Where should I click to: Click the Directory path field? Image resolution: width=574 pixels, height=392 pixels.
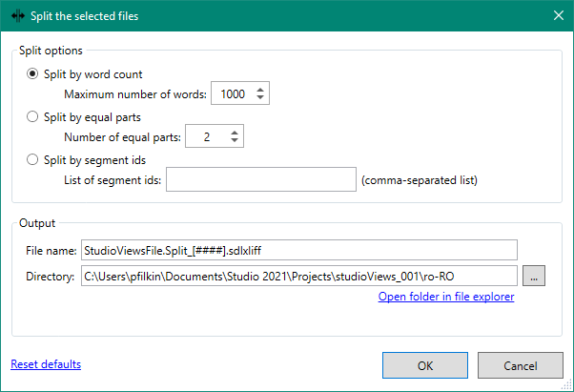[x=299, y=276]
